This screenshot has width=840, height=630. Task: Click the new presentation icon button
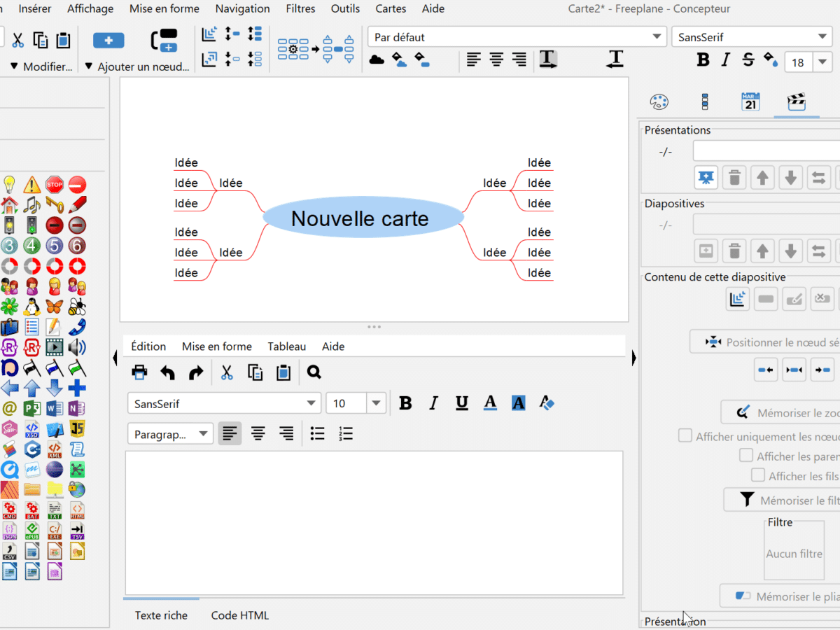[706, 178]
